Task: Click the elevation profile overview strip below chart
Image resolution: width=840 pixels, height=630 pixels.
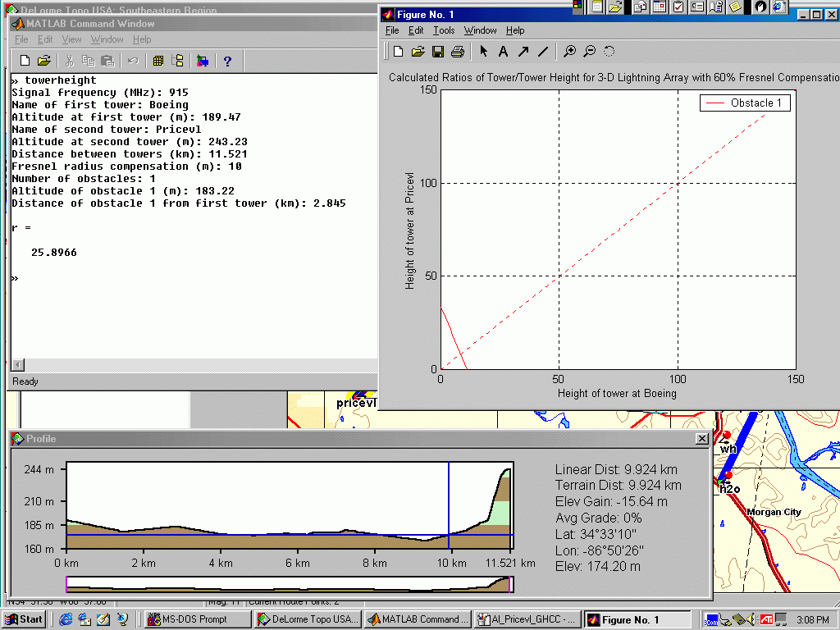Action: (290, 584)
